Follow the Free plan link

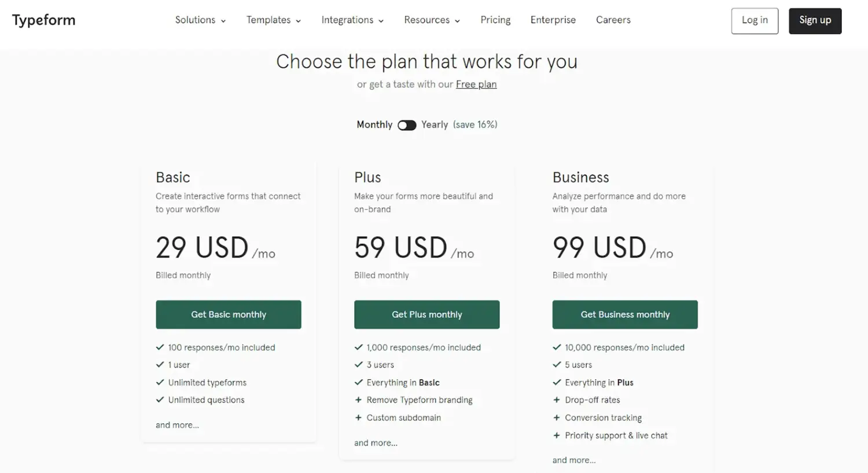476,85
